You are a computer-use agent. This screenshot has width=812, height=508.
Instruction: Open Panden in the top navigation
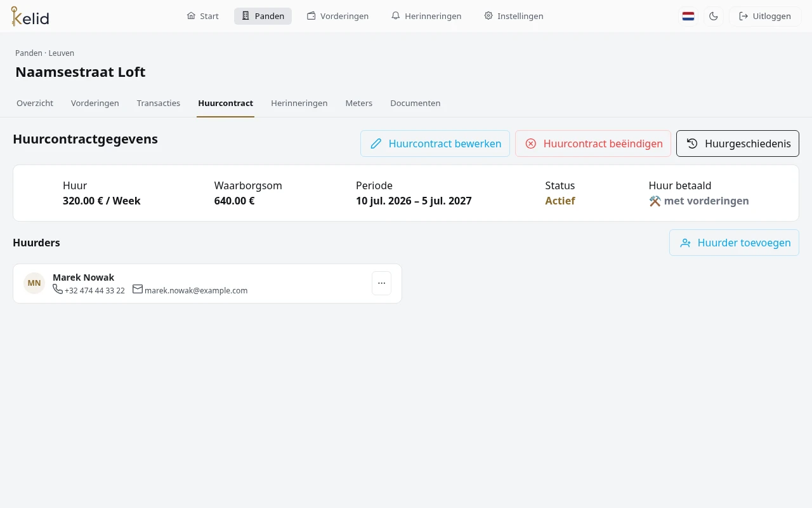pyautogui.click(x=263, y=16)
